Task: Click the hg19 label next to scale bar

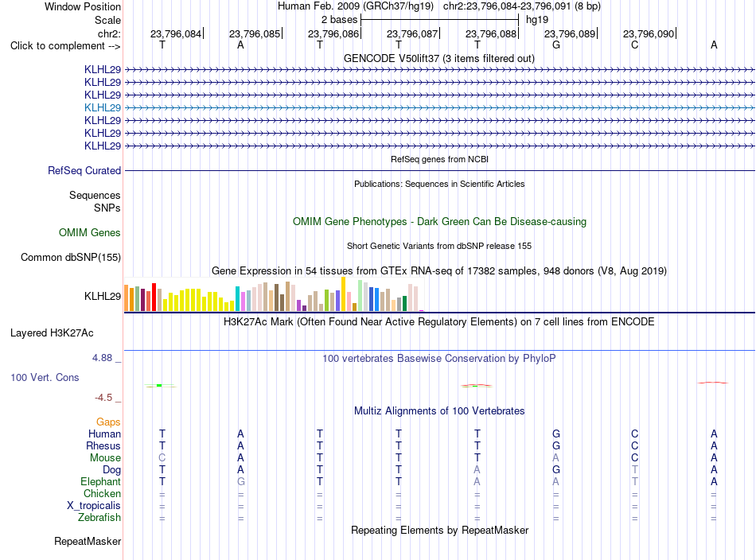Action: 537,20
